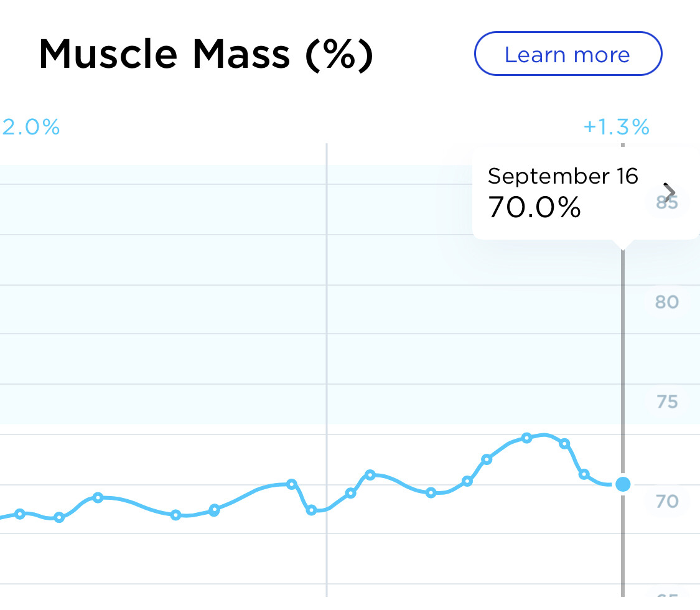Open next entry using tooltip chevron arrow
This screenshot has width=700, height=610.
(670, 192)
